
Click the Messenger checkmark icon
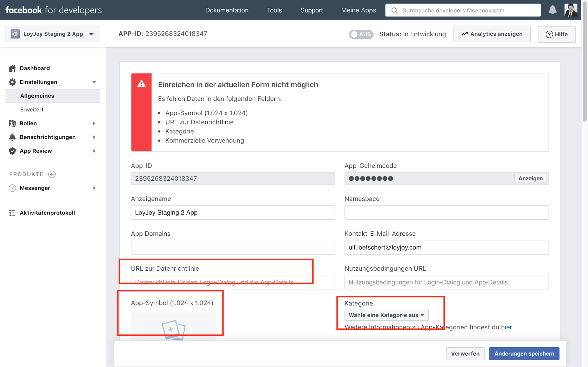point(12,188)
